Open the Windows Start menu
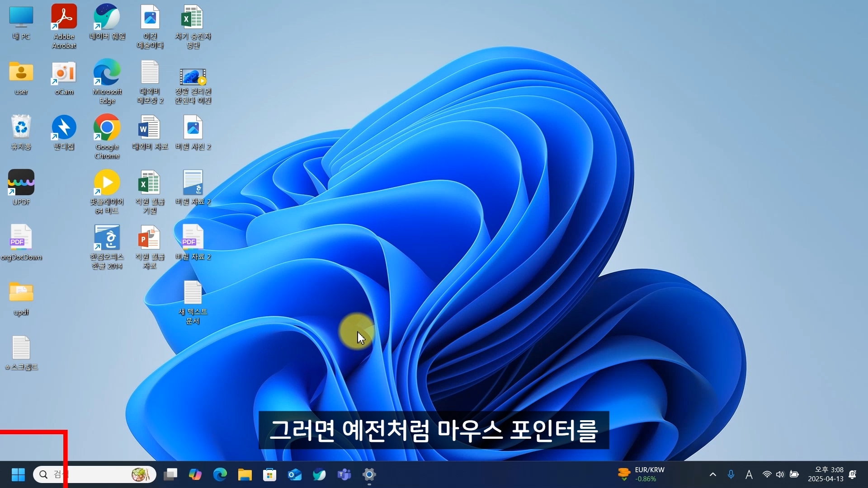 pos(18,474)
